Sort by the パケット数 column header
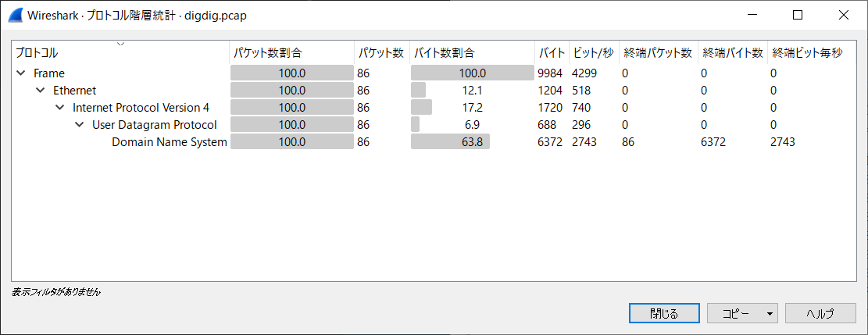The image size is (868, 335). (x=382, y=53)
